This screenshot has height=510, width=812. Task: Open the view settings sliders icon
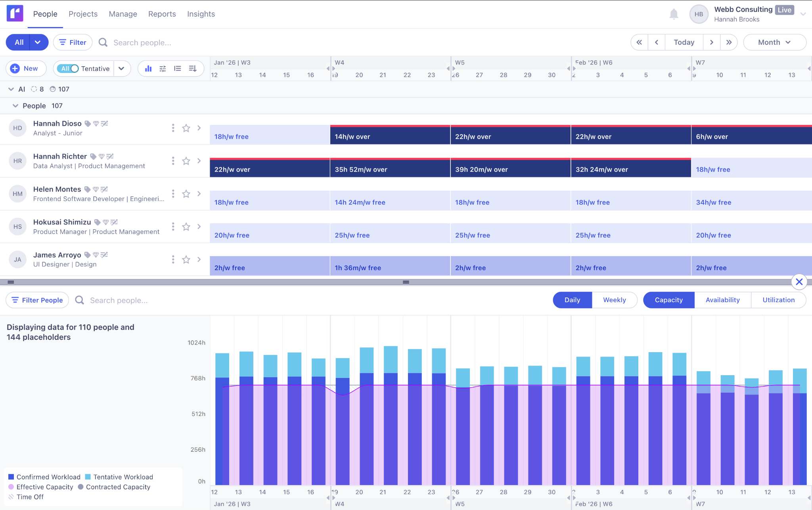(163, 69)
